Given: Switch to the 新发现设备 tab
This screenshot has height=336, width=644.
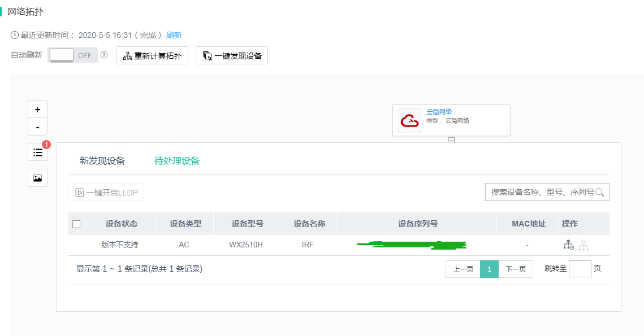Looking at the screenshot, I should 102,161.
